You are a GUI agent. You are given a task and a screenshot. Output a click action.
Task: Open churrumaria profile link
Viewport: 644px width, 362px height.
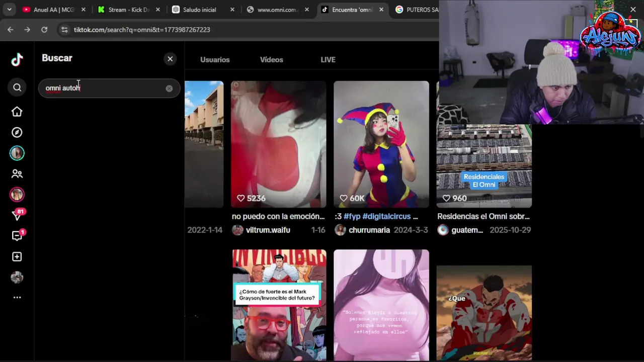pyautogui.click(x=369, y=230)
